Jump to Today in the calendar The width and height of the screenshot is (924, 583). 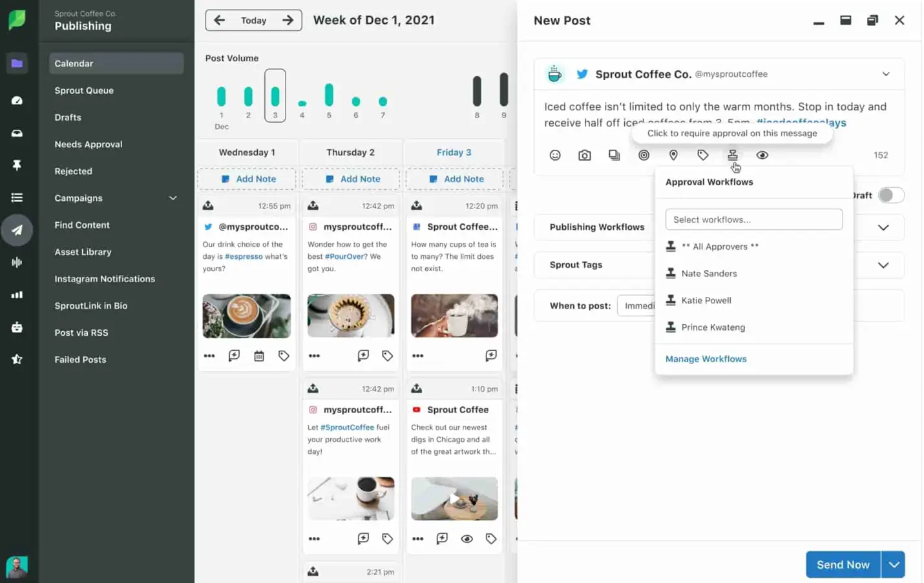[253, 20]
